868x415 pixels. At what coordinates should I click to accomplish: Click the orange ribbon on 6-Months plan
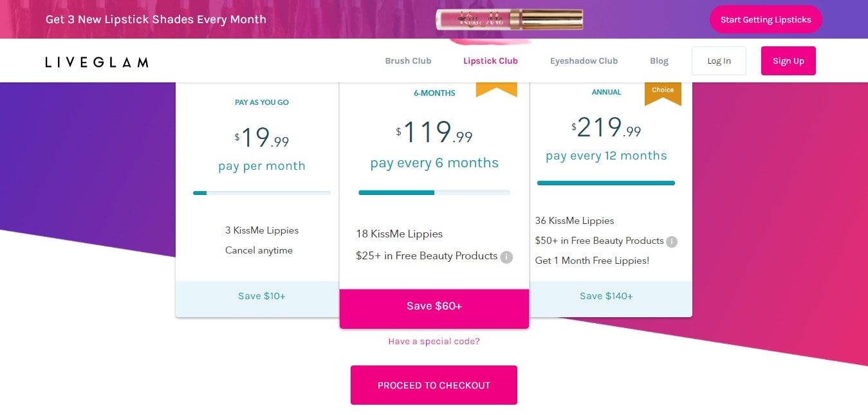[497, 89]
